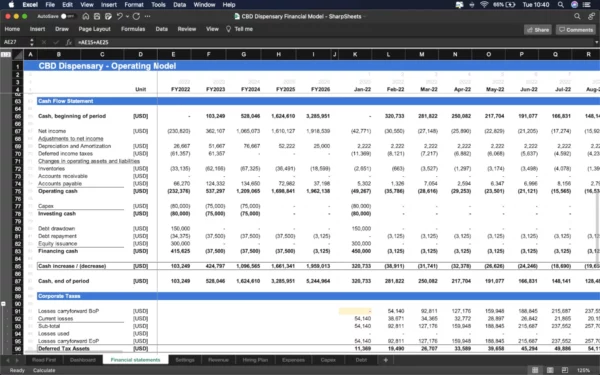600x375 pixels.
Task: Open the three-dots quick access menu
Action: (x=147, y=16)
